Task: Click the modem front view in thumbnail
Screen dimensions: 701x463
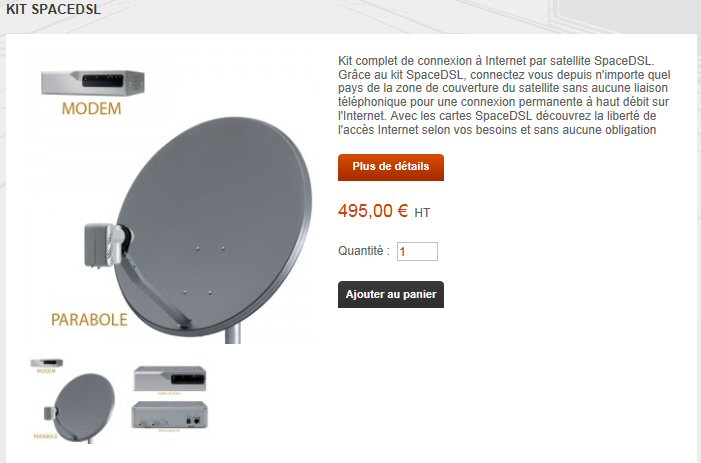Action: pyautogui.click(x=170, y=379)
